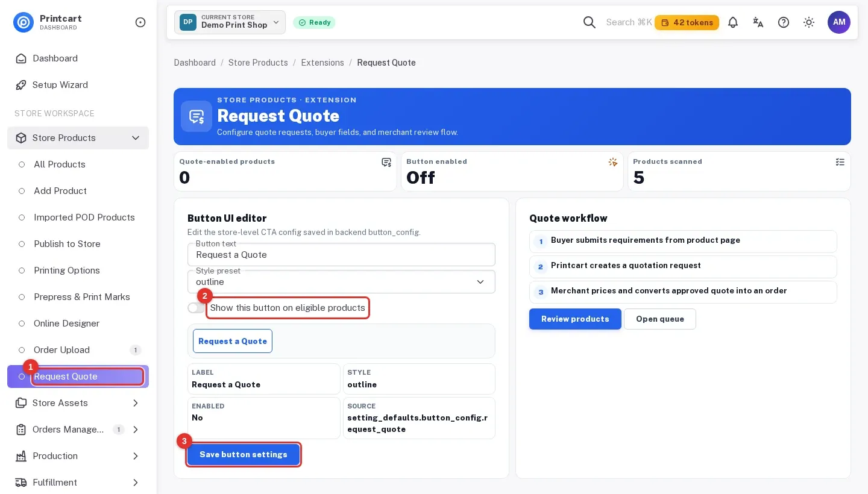Enable the eligible products button toggle
Image resolution: width=868 pixels, height=494 pixels.
pyautogui.click(x=196, y=308)
